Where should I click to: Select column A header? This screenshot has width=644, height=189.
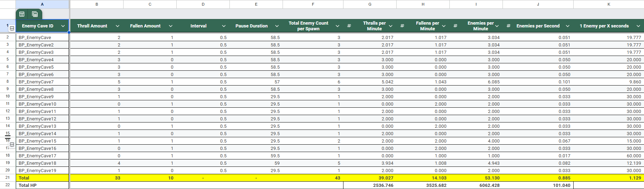(x=42, y=4)
